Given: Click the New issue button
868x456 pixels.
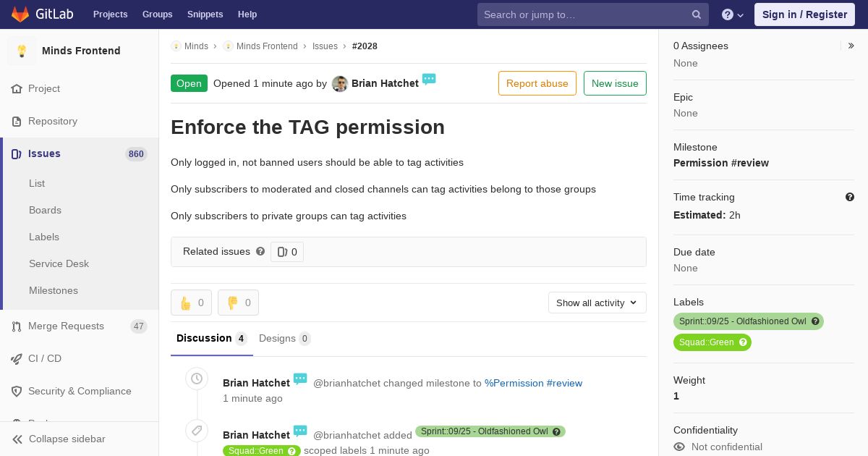Looking at the screenshot, I should (615, 83).
